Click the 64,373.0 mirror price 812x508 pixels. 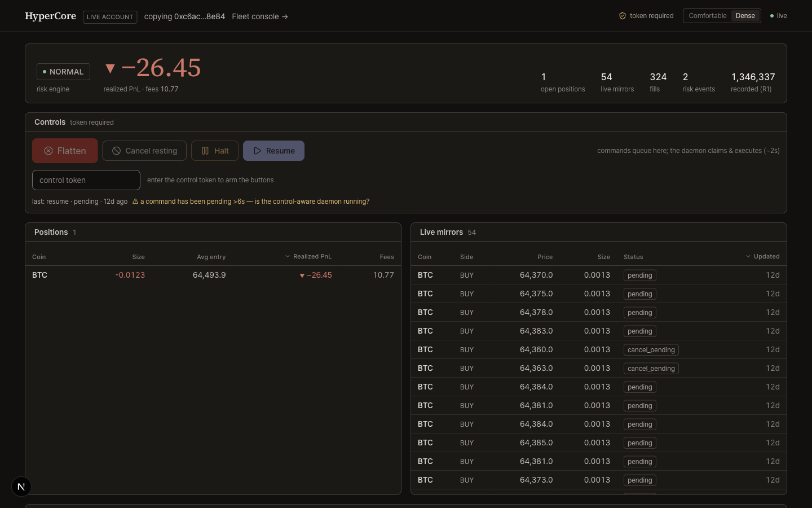[x=536, y=480]
